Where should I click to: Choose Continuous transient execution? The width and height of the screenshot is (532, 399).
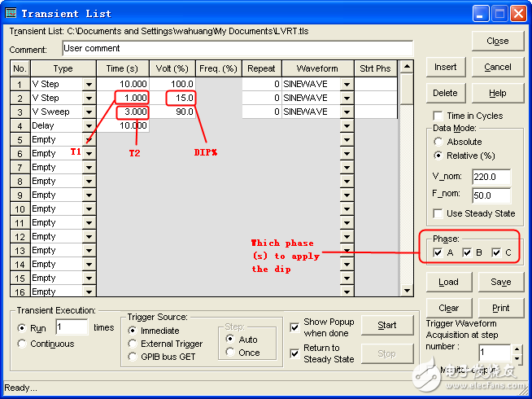pyautogui.click(x=22, y=344)
